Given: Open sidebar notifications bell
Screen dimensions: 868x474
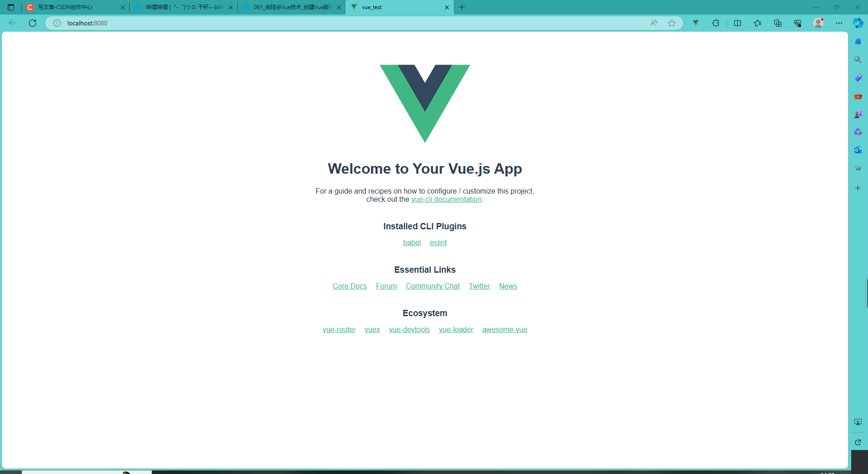Looking at the screenshot, I should point(858,42).
